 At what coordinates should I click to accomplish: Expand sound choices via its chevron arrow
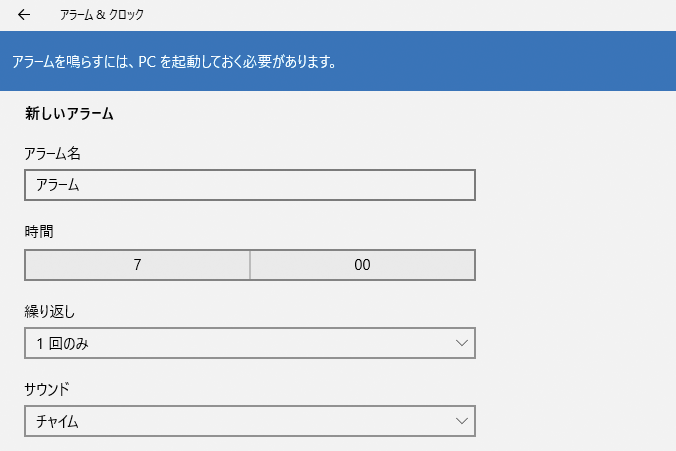pos(462,421)
